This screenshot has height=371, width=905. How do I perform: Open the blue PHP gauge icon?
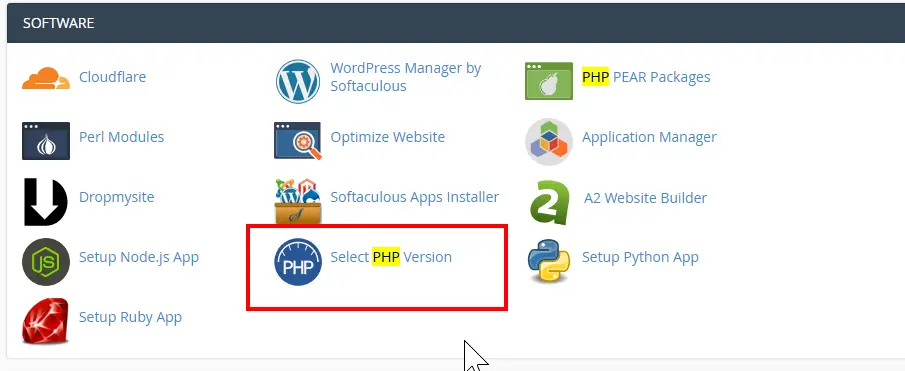(297, 262)
